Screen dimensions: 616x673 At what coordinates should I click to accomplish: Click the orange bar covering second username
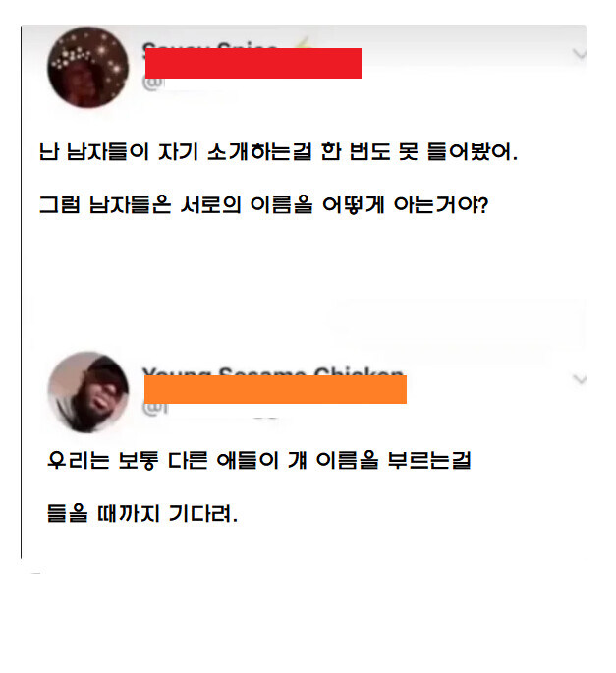click(x=275, y=389)
